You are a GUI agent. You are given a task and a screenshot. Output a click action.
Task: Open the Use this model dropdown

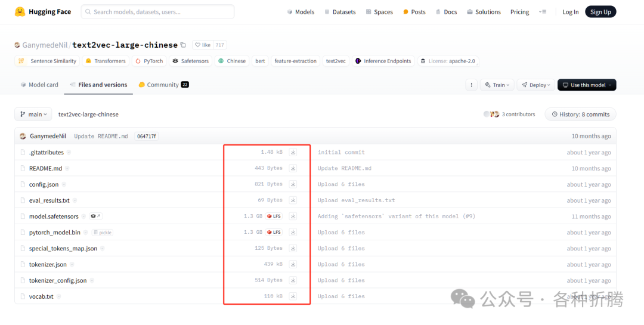point(587,85)
